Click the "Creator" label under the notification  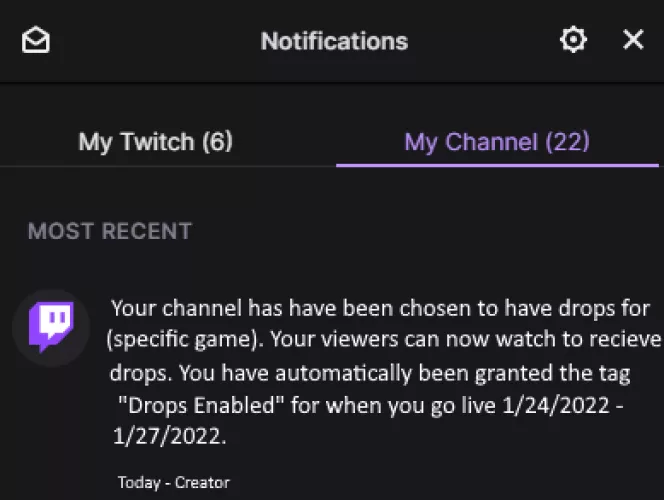[x=202, y=482]
